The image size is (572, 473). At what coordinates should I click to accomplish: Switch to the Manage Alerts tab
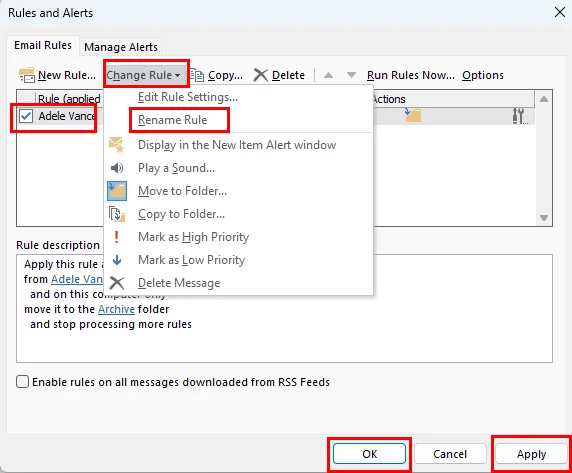121,47
